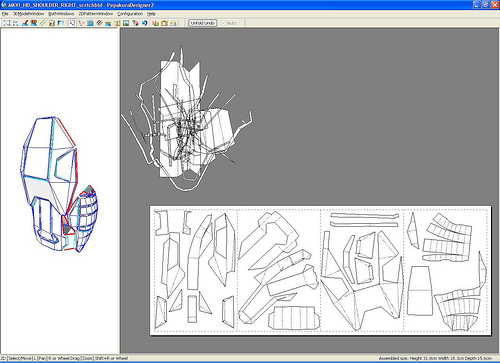The image size is (500, 363).
Task: Select the plain trapezoid pattern part
Action: [x=419, y=291]
